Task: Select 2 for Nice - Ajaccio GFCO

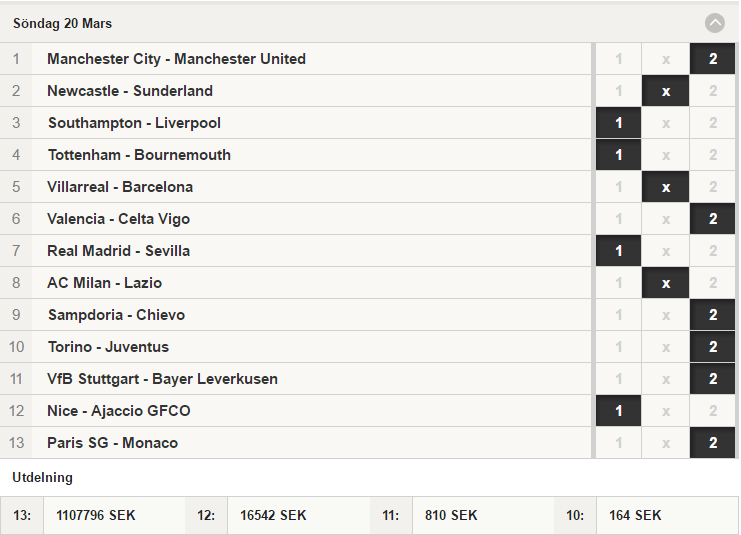Action: (x=713, y=411)
